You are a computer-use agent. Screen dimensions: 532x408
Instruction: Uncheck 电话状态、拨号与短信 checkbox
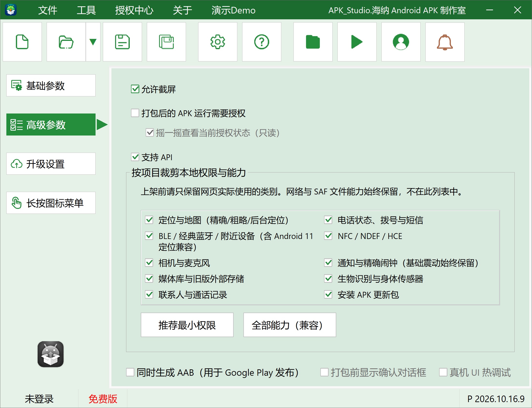pos(328,220)
